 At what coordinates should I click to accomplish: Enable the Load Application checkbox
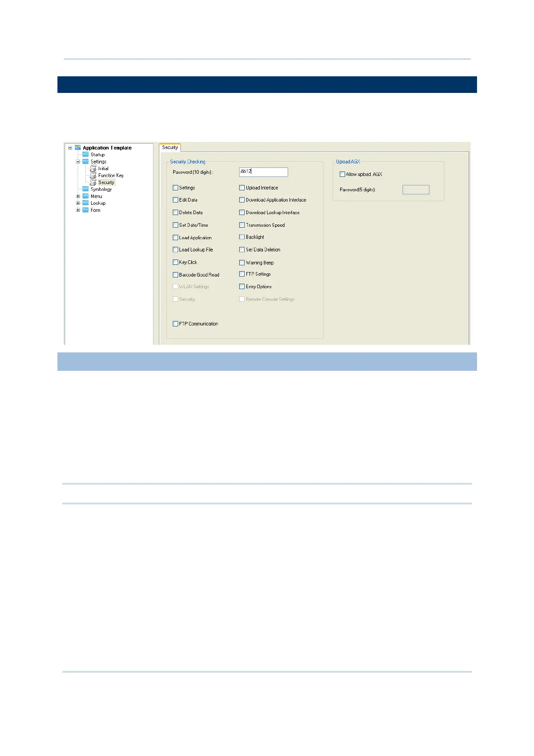click(x=175, y=237)
